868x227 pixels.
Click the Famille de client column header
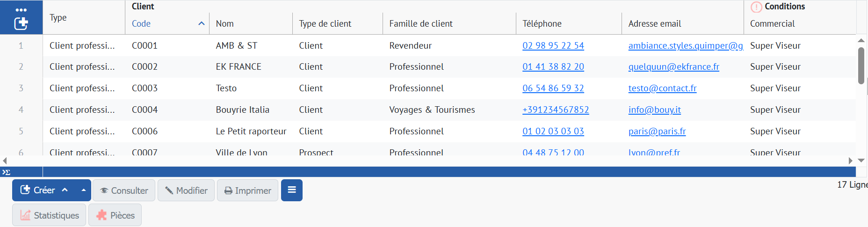421,23
